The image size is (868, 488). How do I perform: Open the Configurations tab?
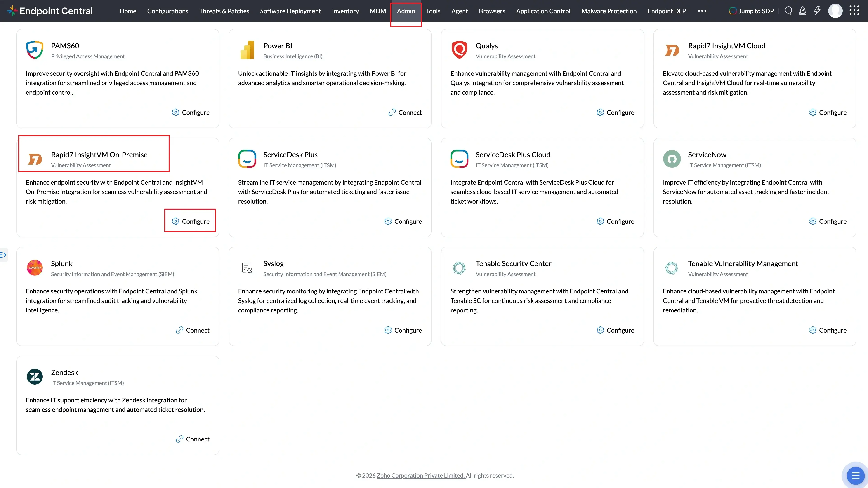(x=167, y=11)
